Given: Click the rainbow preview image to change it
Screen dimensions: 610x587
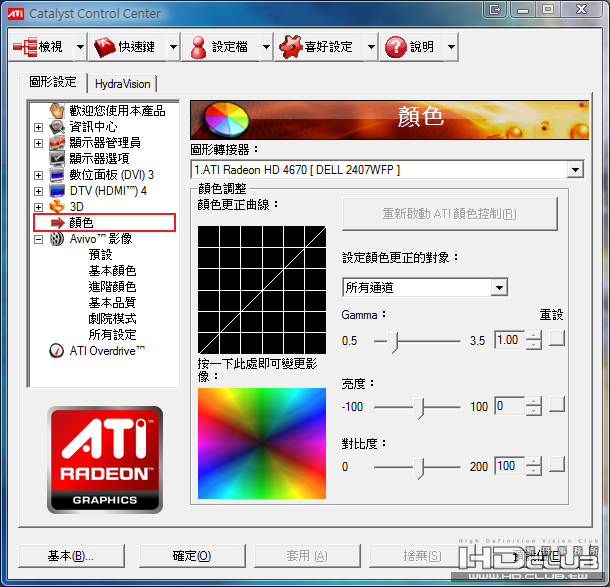Looking at the screenshot, I should pos(262,443).
